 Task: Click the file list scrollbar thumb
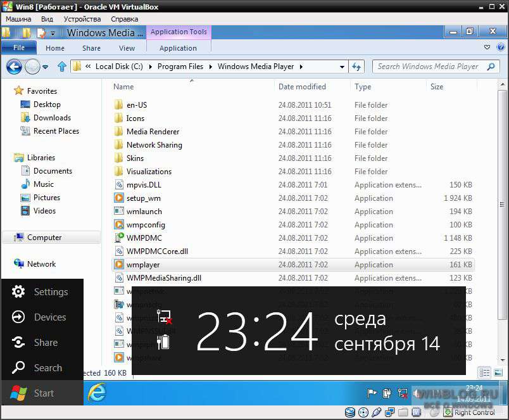tap(502, 204)
